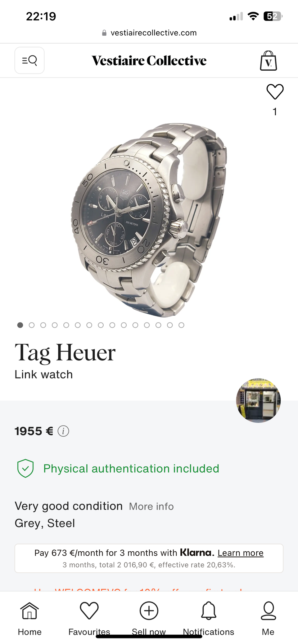This screenshot has width=298, height=644.
Task: Open the menu and search button
Action: (29, 60)
